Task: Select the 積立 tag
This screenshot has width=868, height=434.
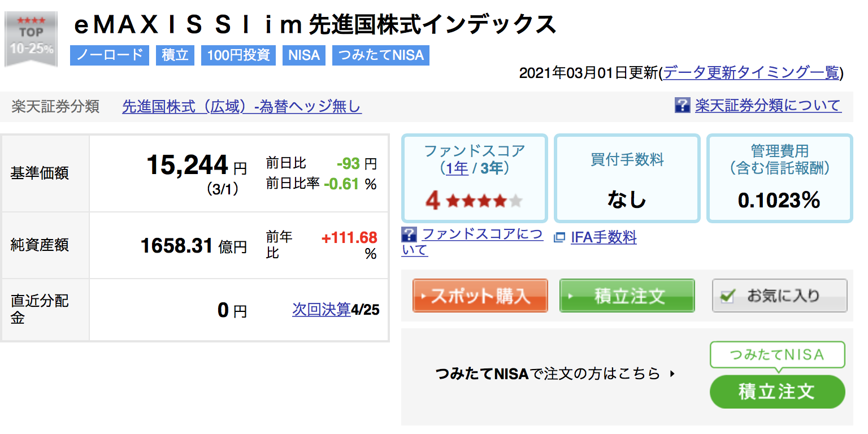Action: pos(175,55)
